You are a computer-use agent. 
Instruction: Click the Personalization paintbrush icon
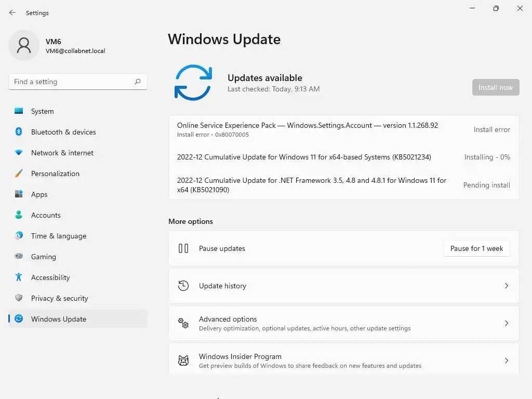tap(19, 174)
